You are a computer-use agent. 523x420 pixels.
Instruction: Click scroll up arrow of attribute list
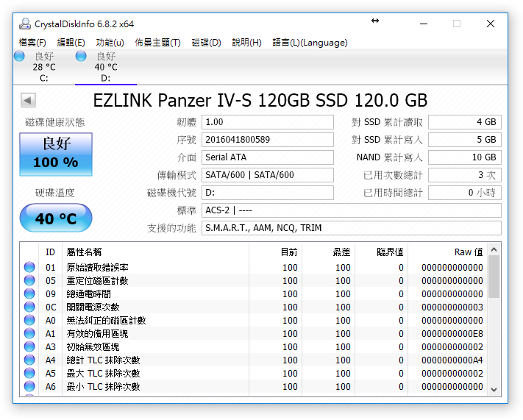tap(494, 249)
